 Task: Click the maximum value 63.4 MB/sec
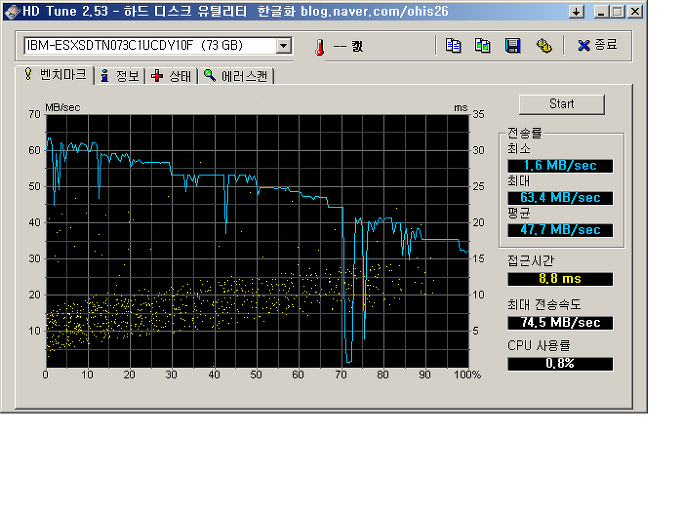click(560, 198)
